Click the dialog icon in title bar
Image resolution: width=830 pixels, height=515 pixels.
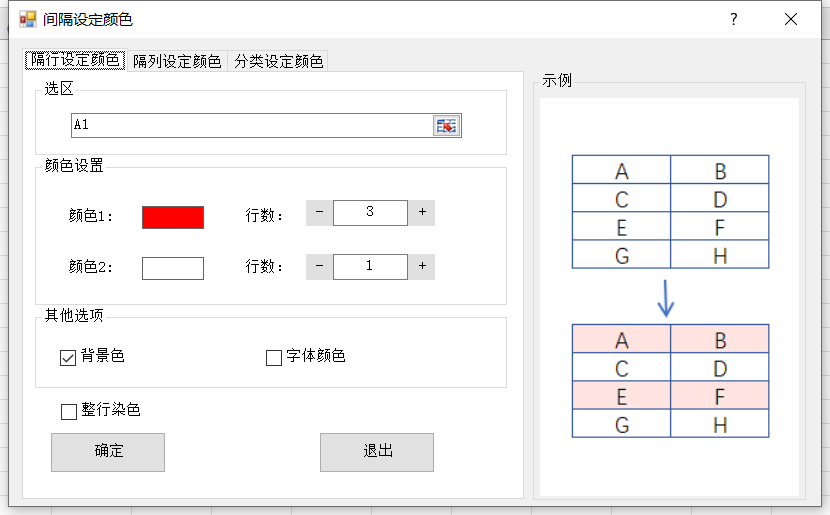pos(28,19)
